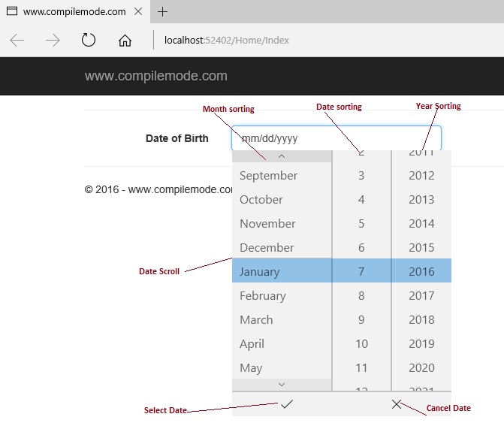This screenshot has height=432, width=504.
Task: Click the Date of Birth input field
Action: coord(336,138)
